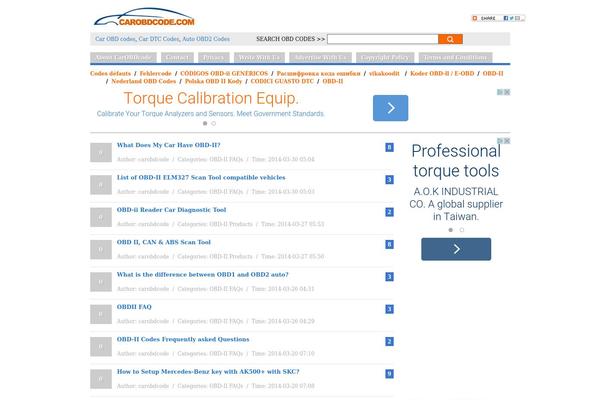Go to the Contact tab
Screen dimensions: 600x400
point(177,57)
